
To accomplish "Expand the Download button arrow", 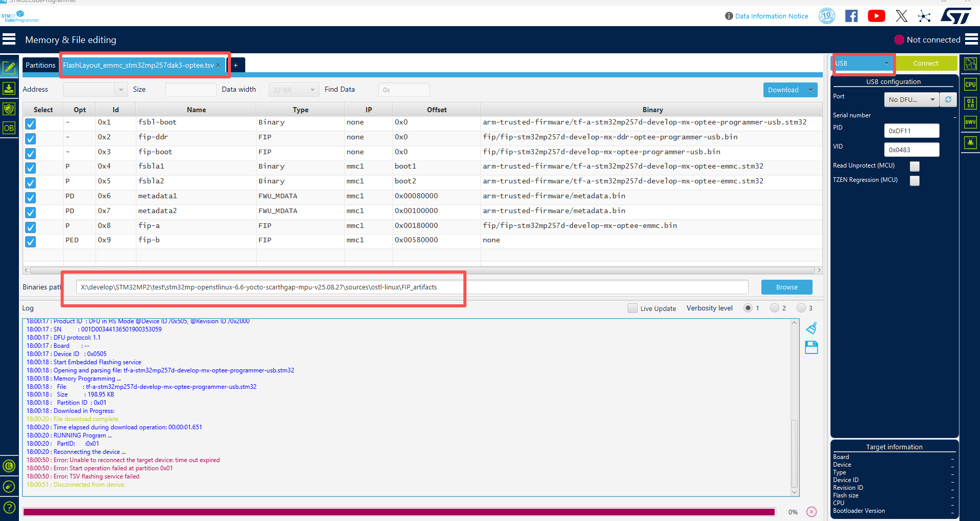I will click(811, 90).
